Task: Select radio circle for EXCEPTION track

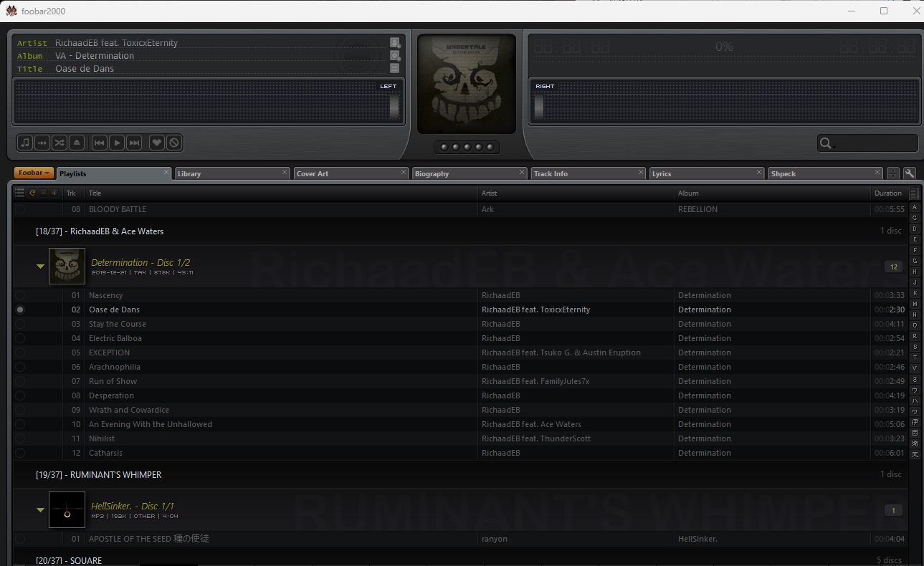Action: [20, 352]
